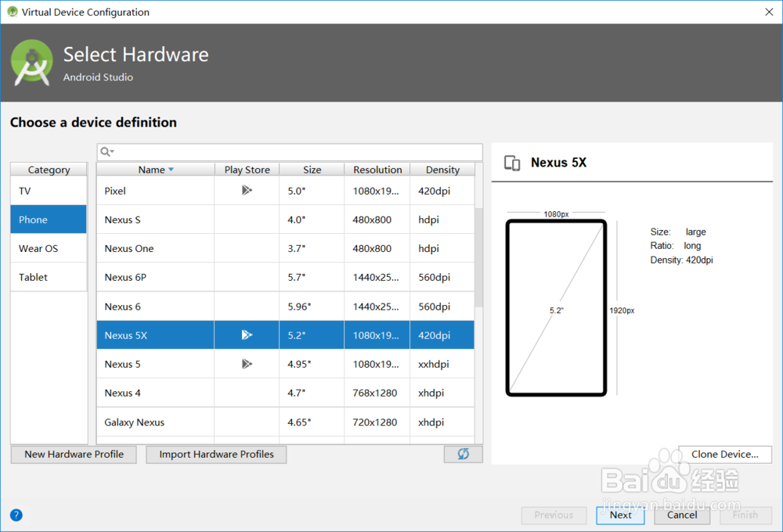
Task: Select the Nexus S device row
Action: point(286,220)
